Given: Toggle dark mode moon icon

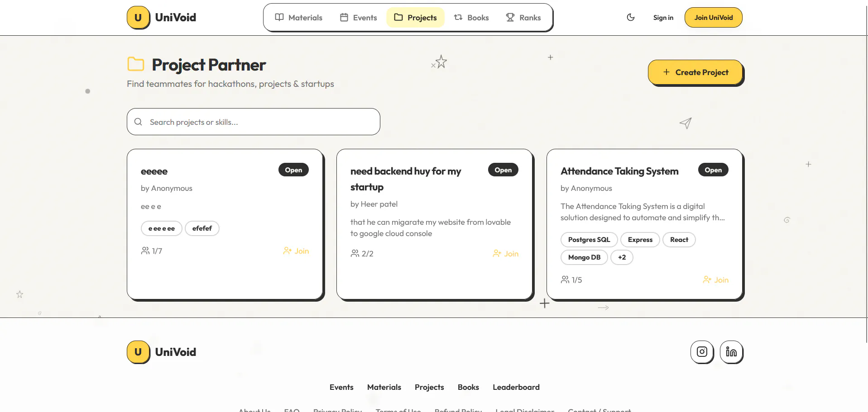Looking at the screenshot, I should coord(631,18).
